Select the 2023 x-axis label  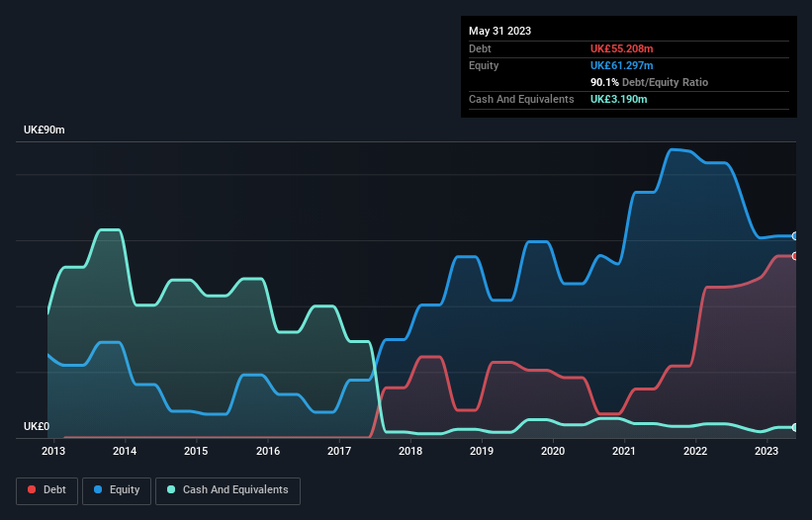coord(767,451)
